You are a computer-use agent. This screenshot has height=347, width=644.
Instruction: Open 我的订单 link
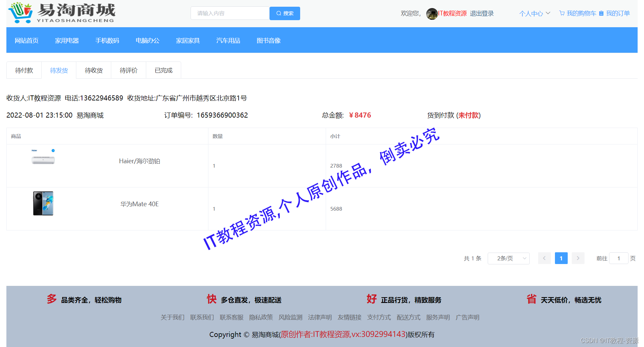tap(618, 13)
